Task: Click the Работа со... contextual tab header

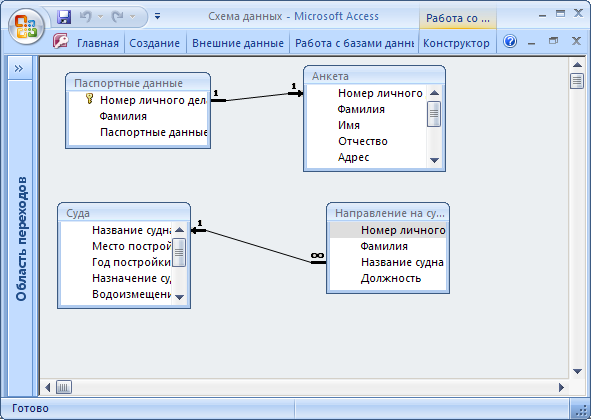Action: (458, 18)
